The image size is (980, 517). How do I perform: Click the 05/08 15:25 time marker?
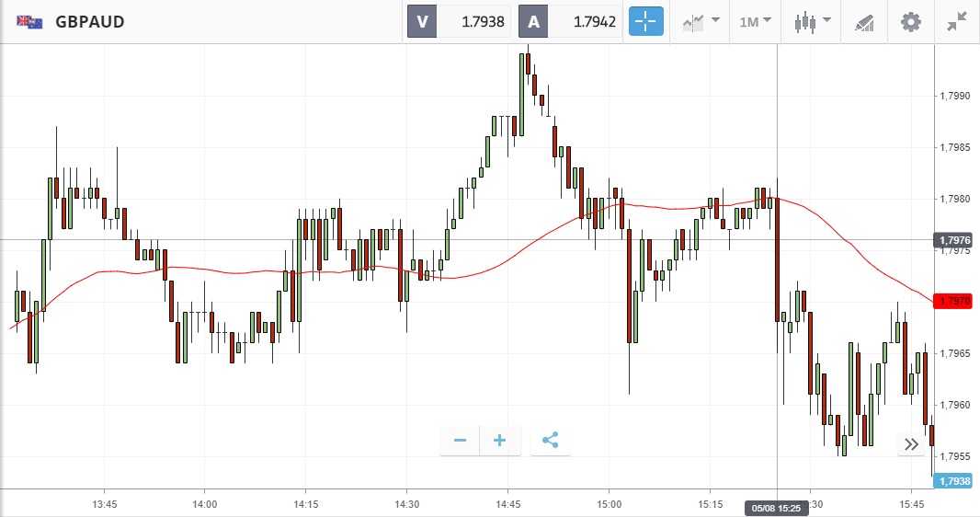point(777,508)
